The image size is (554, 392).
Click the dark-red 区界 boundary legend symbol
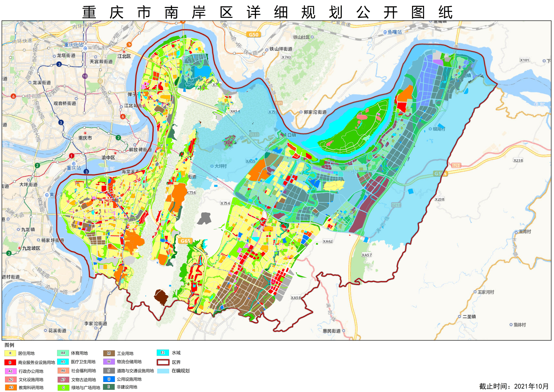[163, 362]
